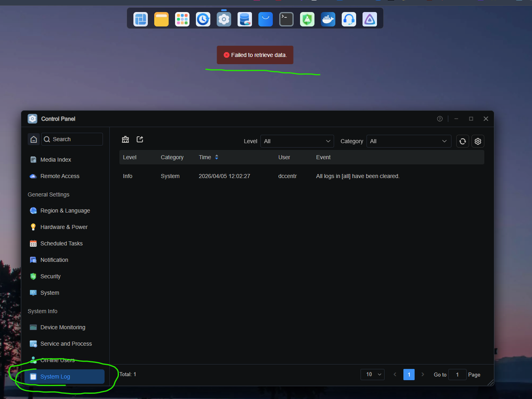Image resolution: width=532 pixels, height=399 pixels.
Task: Maximize the Control Panel window
Action: click(x=471, y=119)
